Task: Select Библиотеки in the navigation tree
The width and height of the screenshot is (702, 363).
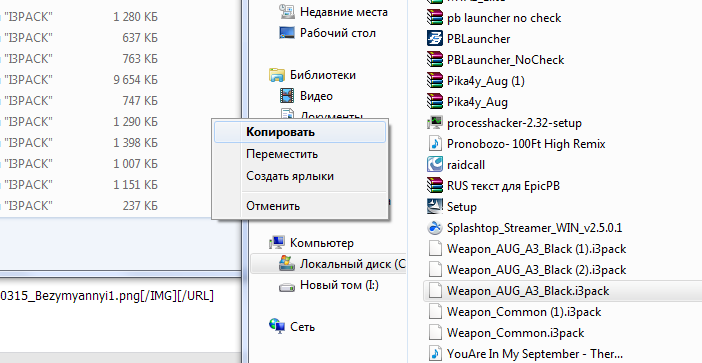Action: [x=323, y=75]
